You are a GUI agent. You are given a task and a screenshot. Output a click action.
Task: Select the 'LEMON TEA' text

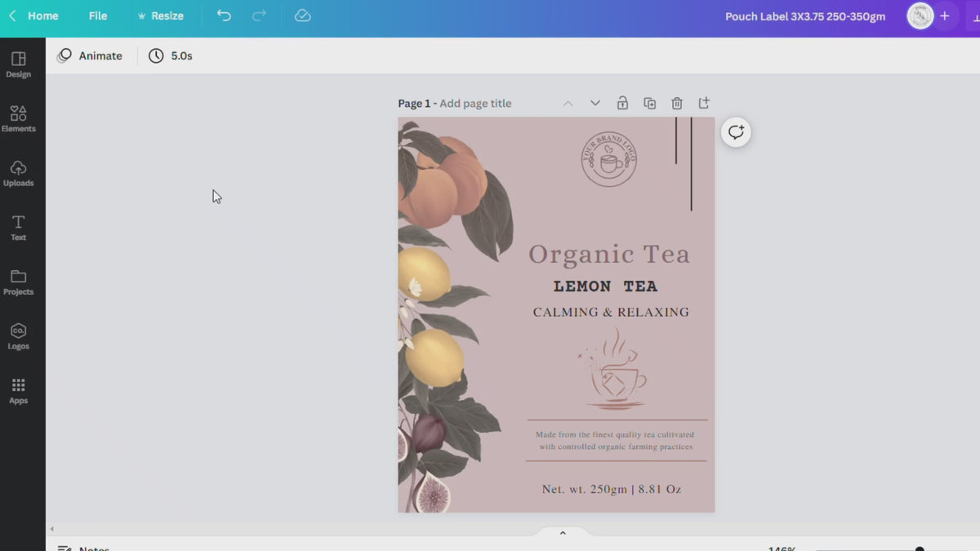(x=605, y=287)
